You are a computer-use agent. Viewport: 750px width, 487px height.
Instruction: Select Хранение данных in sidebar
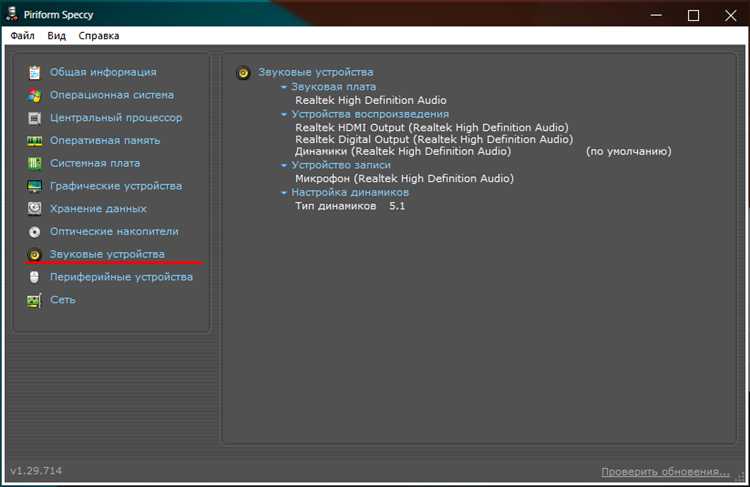click(98, 209)
